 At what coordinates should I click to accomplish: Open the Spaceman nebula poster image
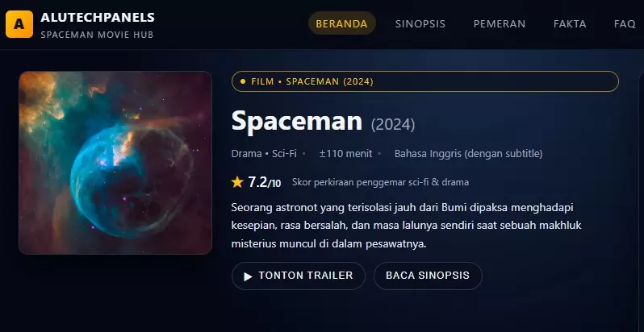[x=115, y=163]
